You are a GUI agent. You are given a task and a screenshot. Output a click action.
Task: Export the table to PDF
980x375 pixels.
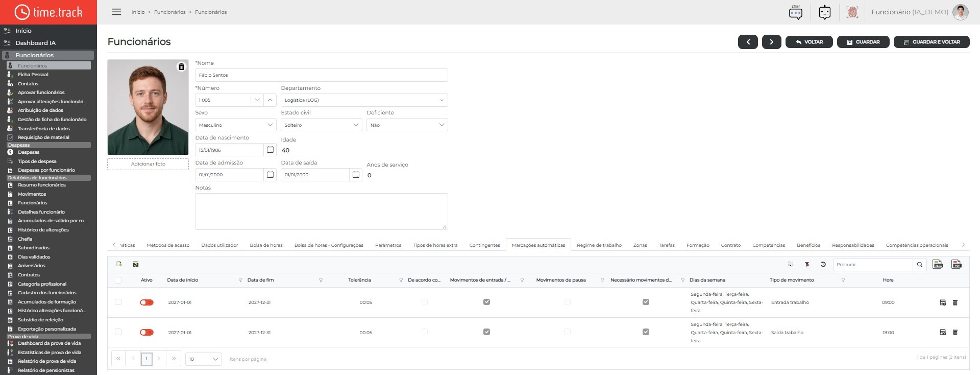pyautogui.click(x=957, y=264)
